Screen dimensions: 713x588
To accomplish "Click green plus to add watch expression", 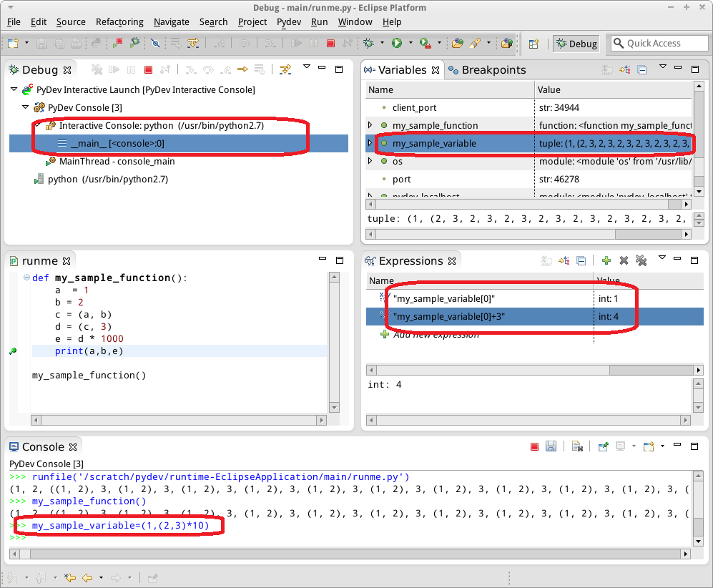I will click(x=606, y=260).
